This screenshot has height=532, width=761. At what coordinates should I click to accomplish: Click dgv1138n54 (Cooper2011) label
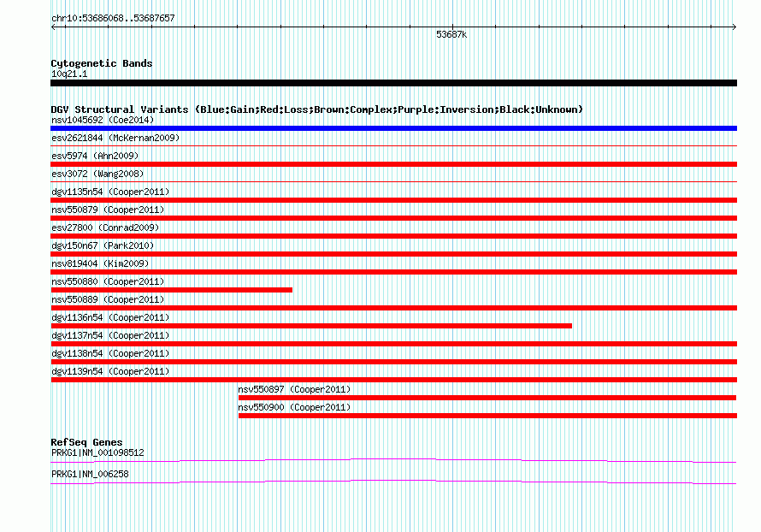[x=110, y=353]
